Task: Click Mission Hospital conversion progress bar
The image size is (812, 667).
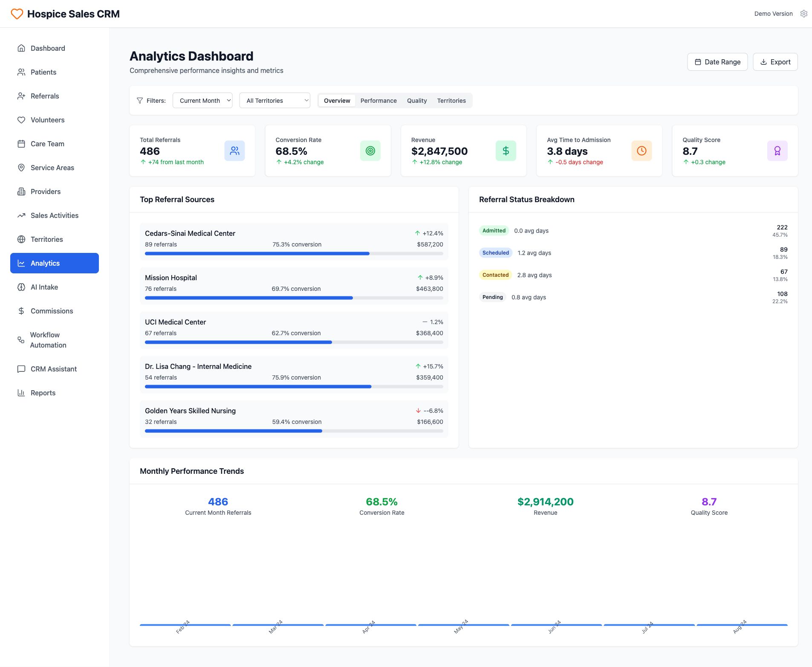Action: coord(294,298)
